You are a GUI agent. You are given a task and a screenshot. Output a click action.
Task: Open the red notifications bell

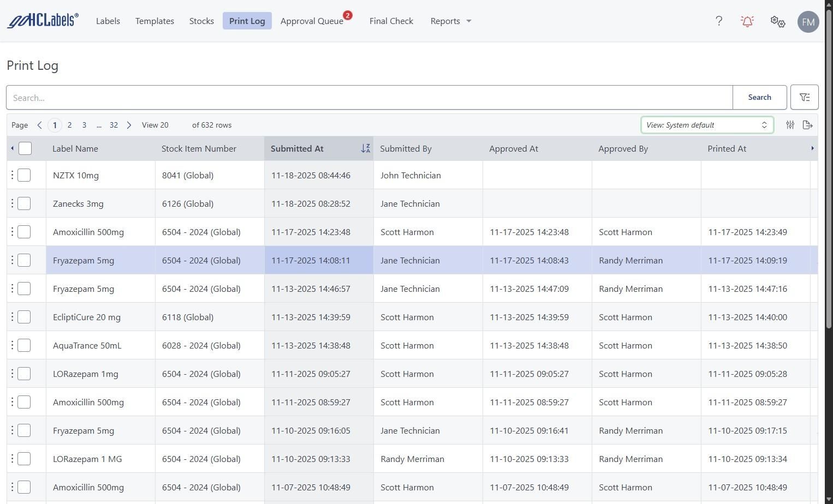coord(747,21)
